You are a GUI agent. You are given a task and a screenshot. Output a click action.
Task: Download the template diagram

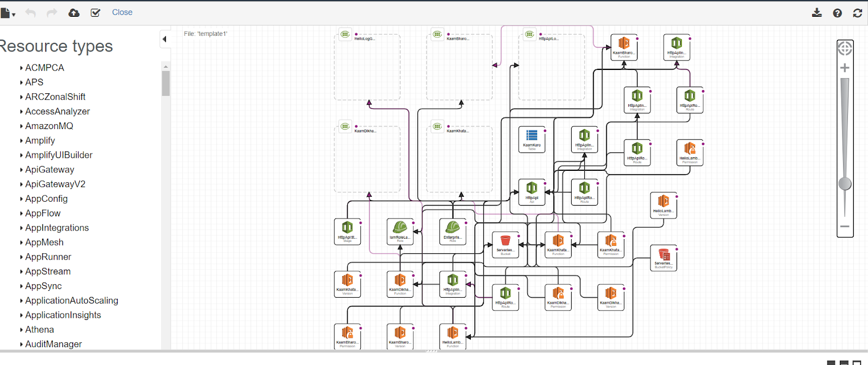[x=817, y=12]
